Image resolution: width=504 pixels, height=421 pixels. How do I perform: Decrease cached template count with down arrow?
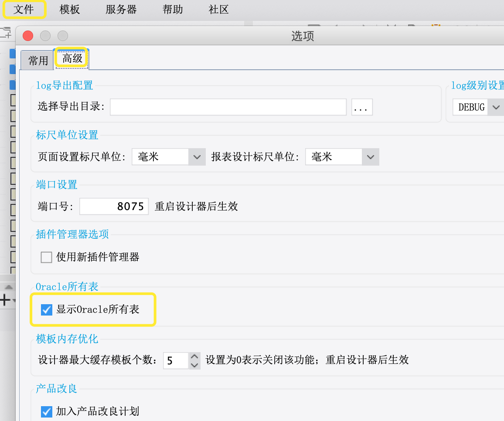coord(194,365)
